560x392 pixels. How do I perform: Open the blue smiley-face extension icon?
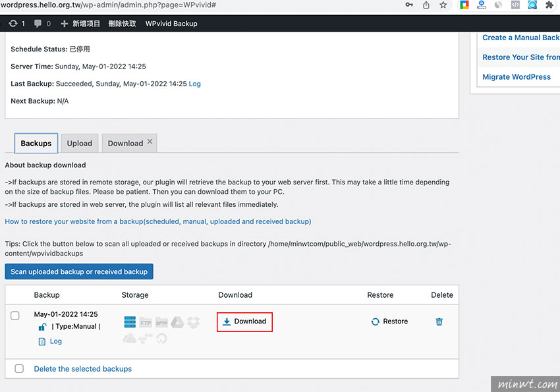point(532,5)
